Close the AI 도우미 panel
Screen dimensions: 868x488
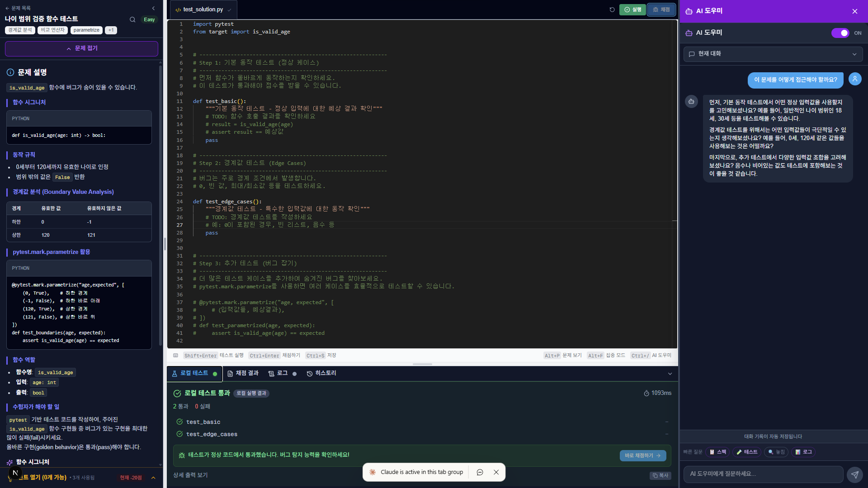854,11
